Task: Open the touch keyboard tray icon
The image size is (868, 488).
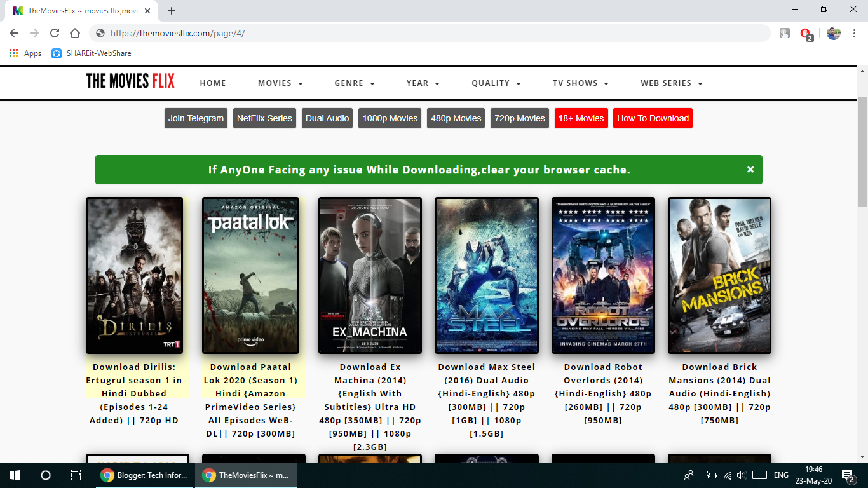Action: coord(759,475)
